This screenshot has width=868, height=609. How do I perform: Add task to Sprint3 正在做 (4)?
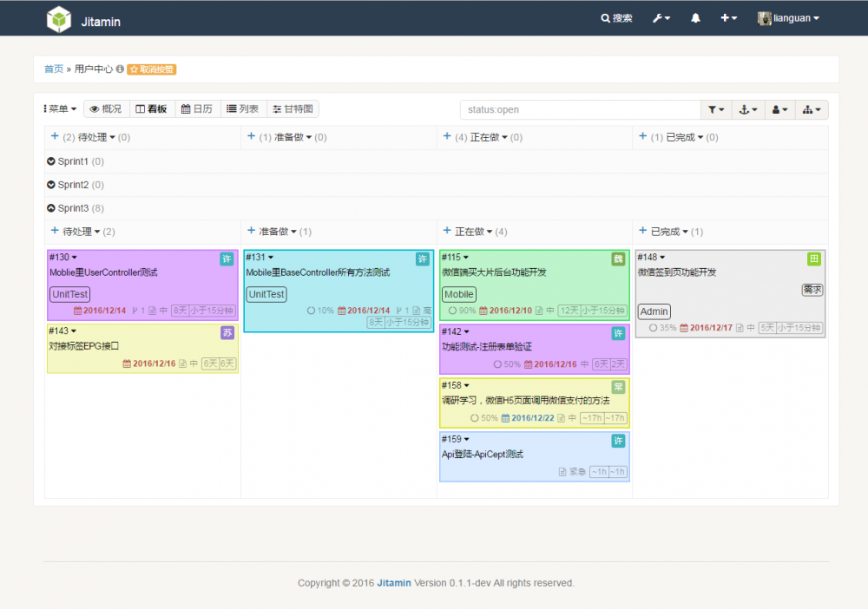coord(447,230)
